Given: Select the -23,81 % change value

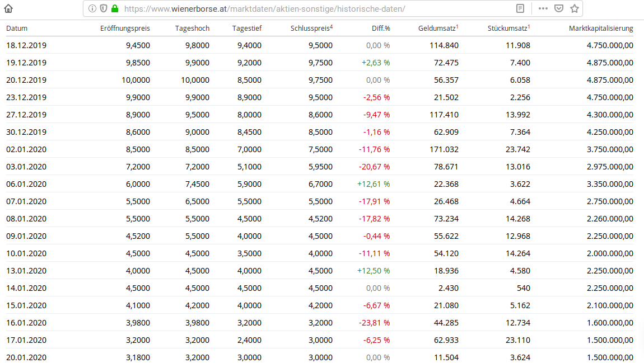Looking at the screenshot, I should pyautogui.click(x=375, y=323).
